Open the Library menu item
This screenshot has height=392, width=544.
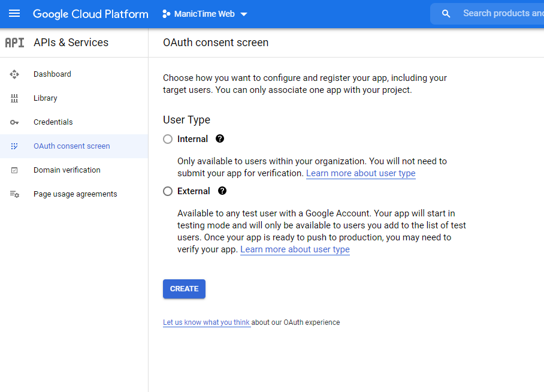pyautogui.click(x=46, y=98)
